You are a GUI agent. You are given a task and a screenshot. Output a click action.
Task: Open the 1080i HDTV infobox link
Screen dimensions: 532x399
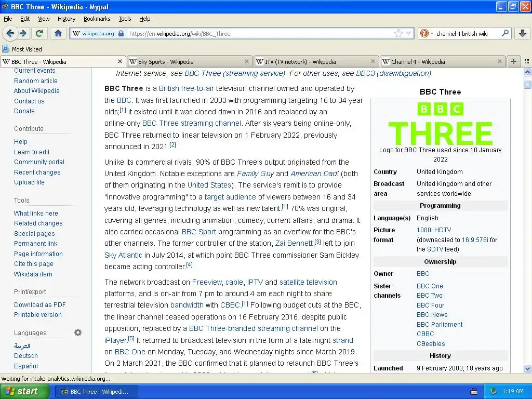coord(434,230)
